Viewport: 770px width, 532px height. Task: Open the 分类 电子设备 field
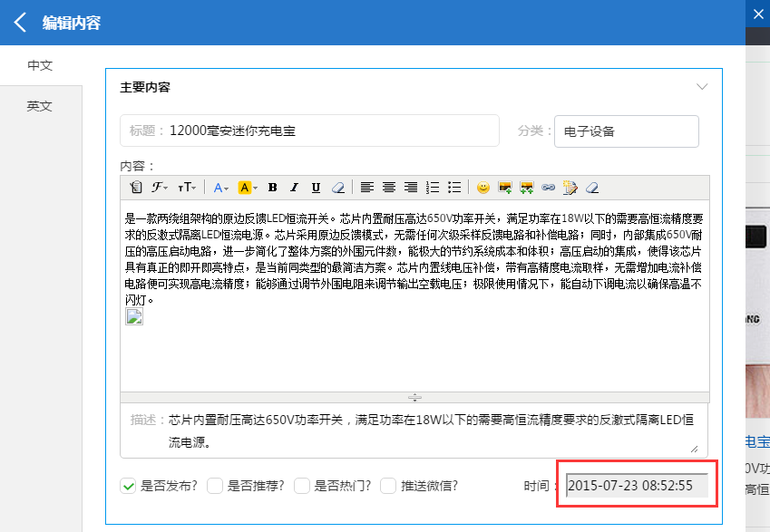click(626, 131)
